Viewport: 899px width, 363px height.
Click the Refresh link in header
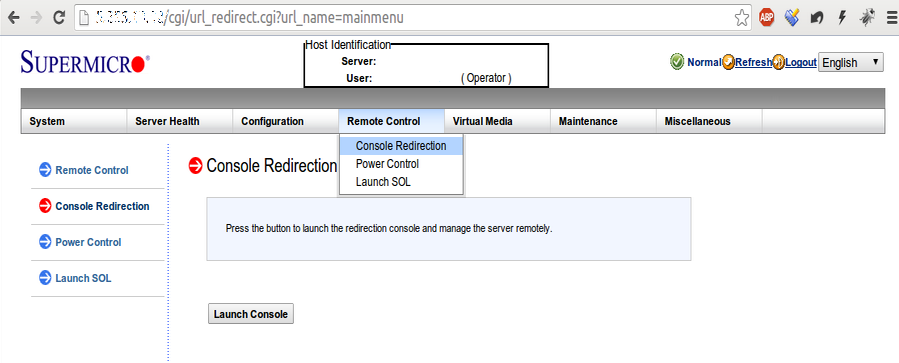[x=753, y=62]
